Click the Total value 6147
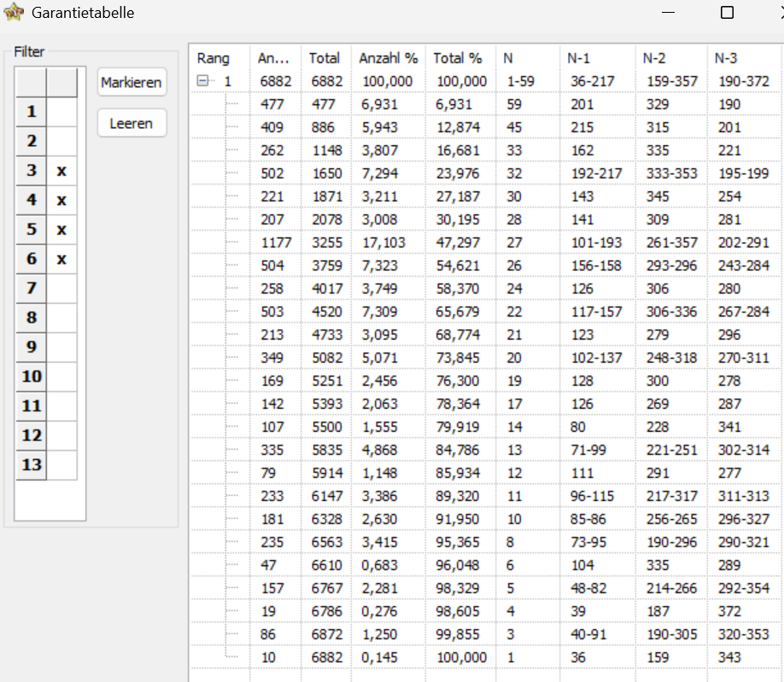Image resolution: width=784 pixels, height=682 pixels. 327,496
